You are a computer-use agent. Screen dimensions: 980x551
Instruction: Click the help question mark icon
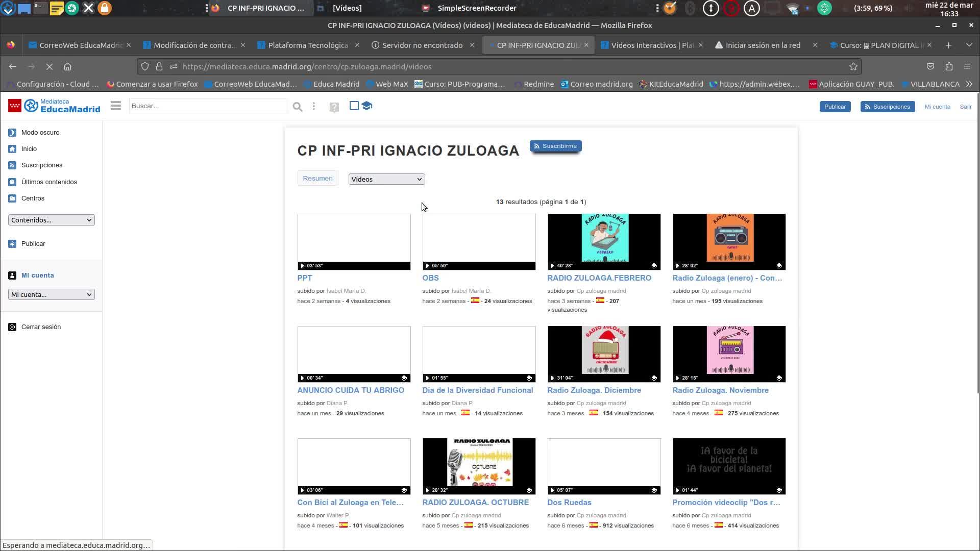[x=334, y=107]
